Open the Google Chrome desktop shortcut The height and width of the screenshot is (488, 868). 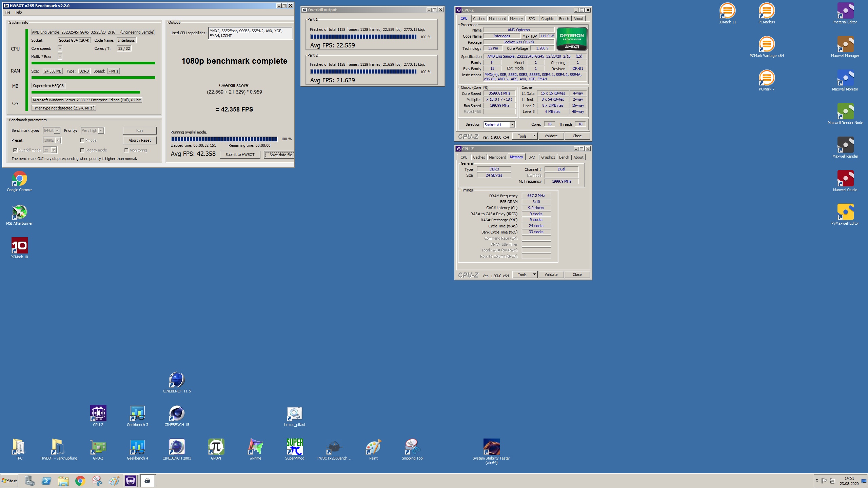19,181
